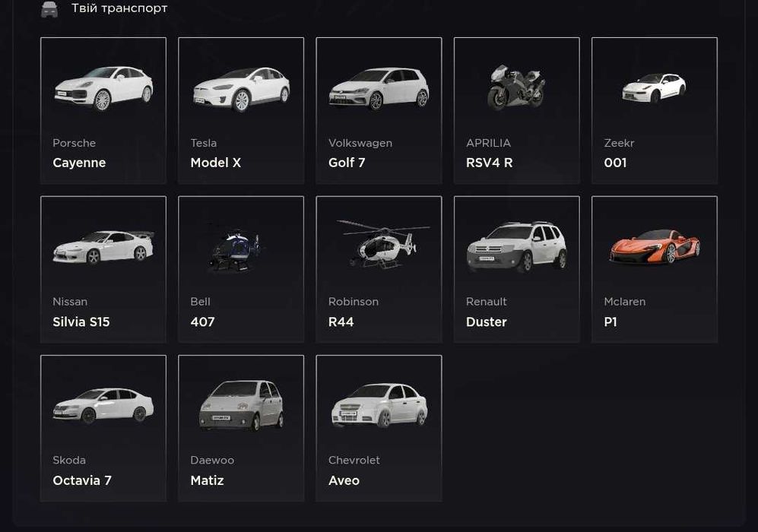Image resolution: width=758 pixels, height=532 pixels.
Task: Select the Aprilia RSV4 R motorcycle image
Action: point(516,87)
